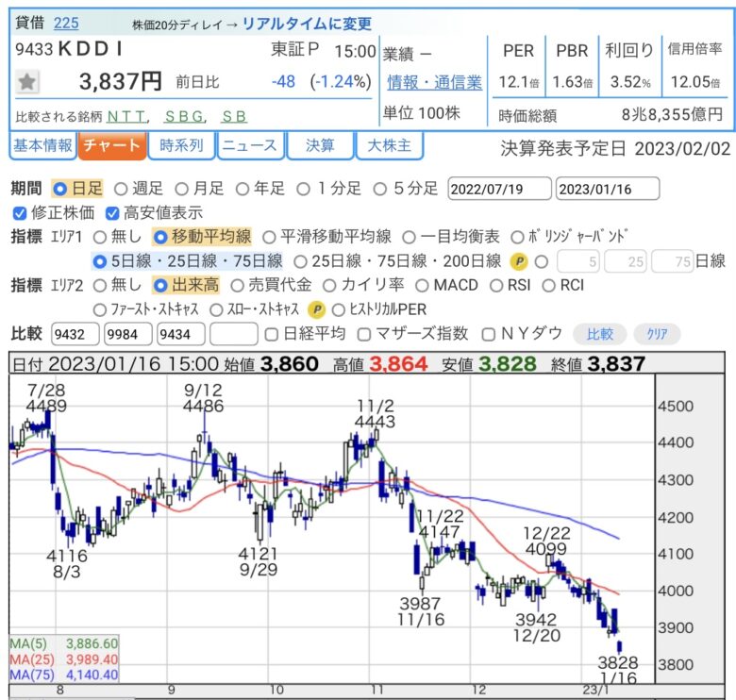Toggle 修正株価 checkbox
The width and height of the screenshot is (736, 700).
19,213
